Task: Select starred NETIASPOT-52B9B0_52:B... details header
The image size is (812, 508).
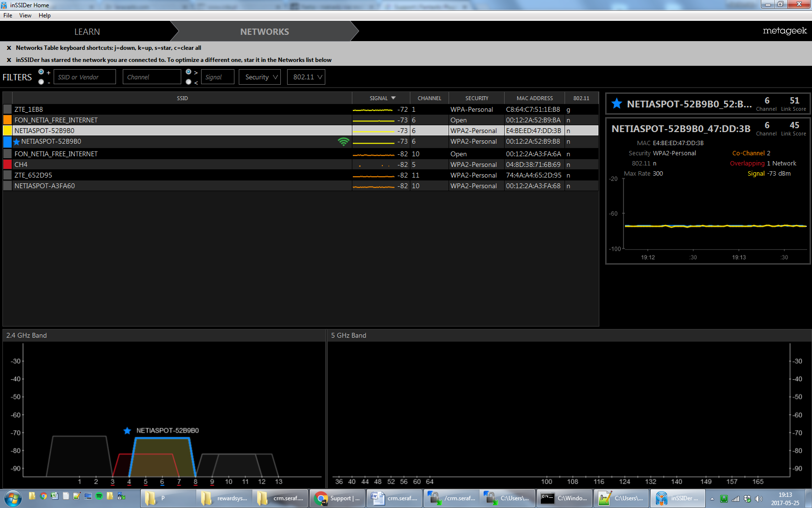Action: pos(708,104)
